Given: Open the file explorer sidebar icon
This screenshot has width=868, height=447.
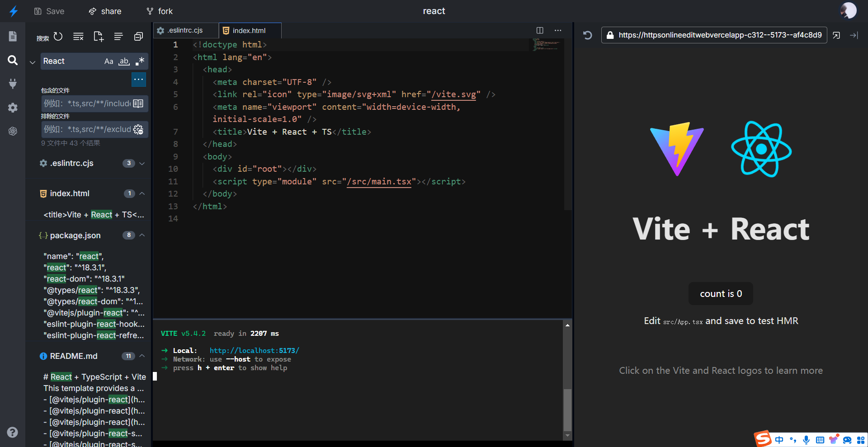Looking at the screenshot, I should 13,36.
